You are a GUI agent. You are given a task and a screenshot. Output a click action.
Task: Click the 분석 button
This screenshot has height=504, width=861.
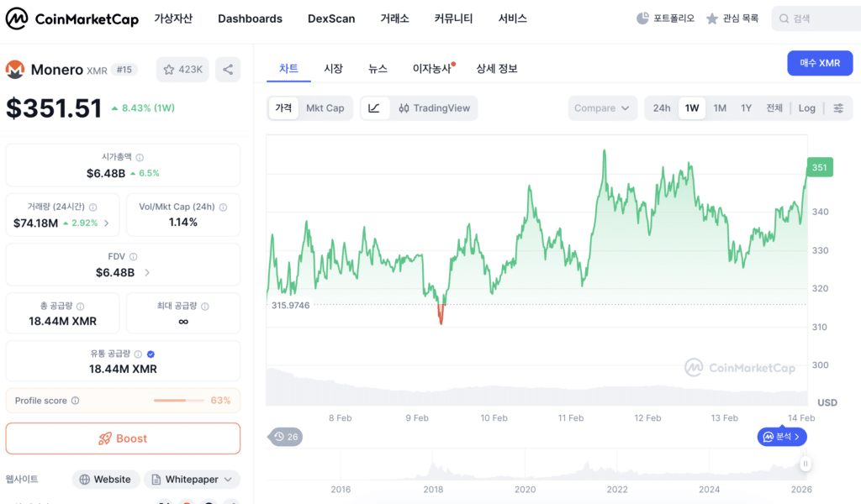pyautogui.click(x=782, y=437)
